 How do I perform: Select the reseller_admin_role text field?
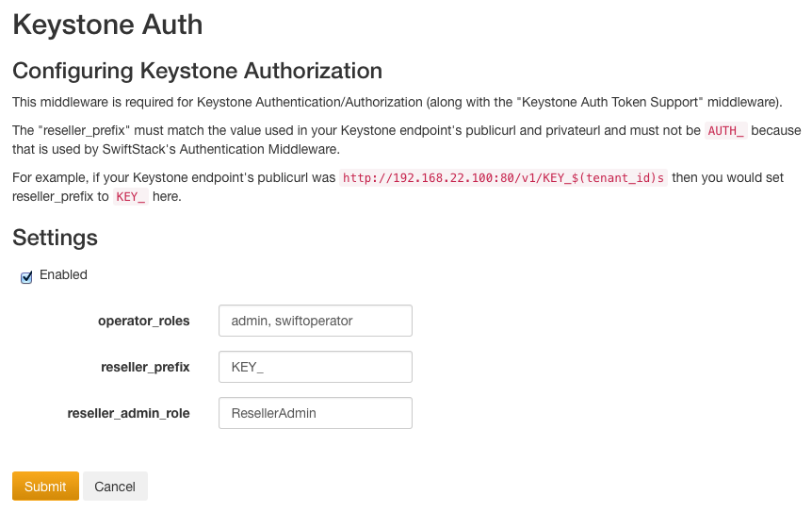point(316,413)
